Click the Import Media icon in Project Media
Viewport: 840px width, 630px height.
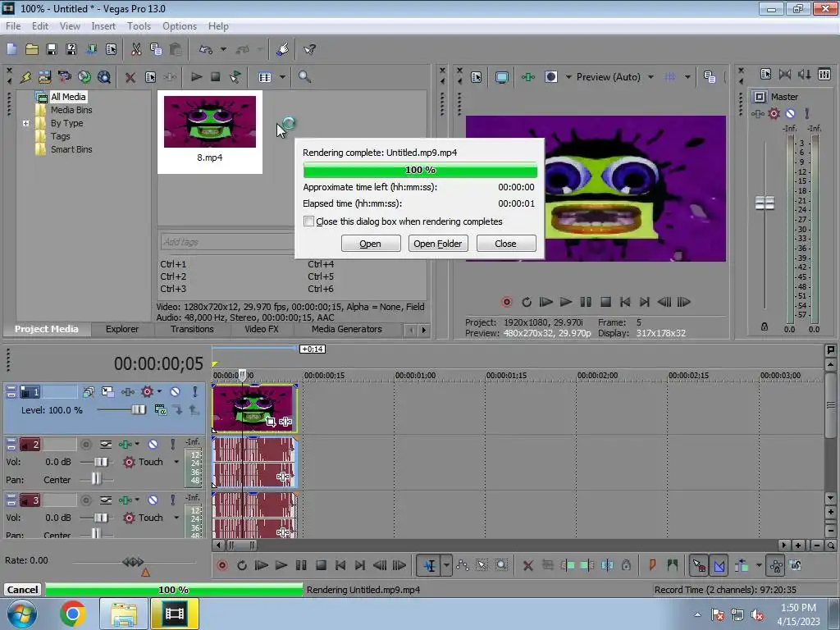pyautogui.click(x=44, y=76)
